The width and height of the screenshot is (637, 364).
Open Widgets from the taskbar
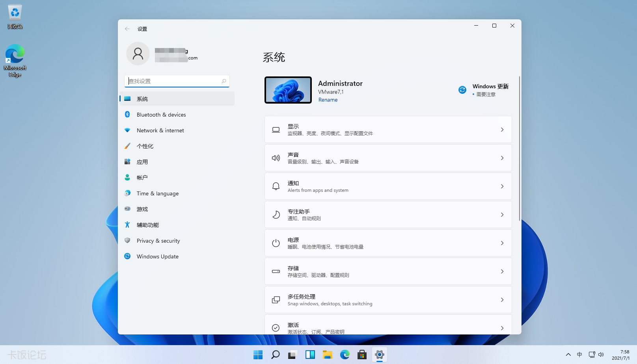coord(310,355)
